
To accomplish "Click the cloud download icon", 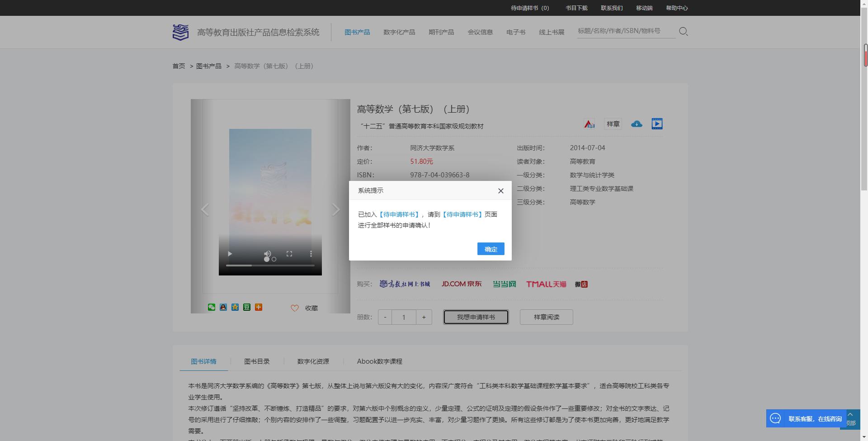I will (637, 123).
